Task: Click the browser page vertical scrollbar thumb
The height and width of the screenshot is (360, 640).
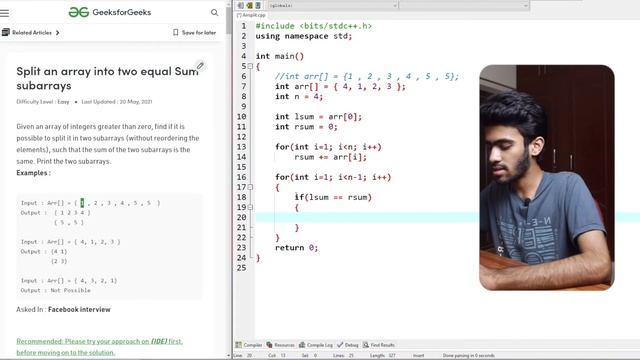Action: (229, 20)
